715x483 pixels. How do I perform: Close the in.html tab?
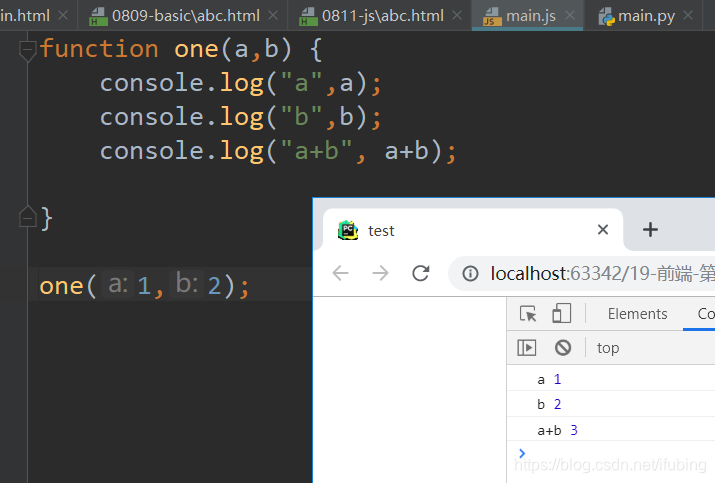[63, 16]
